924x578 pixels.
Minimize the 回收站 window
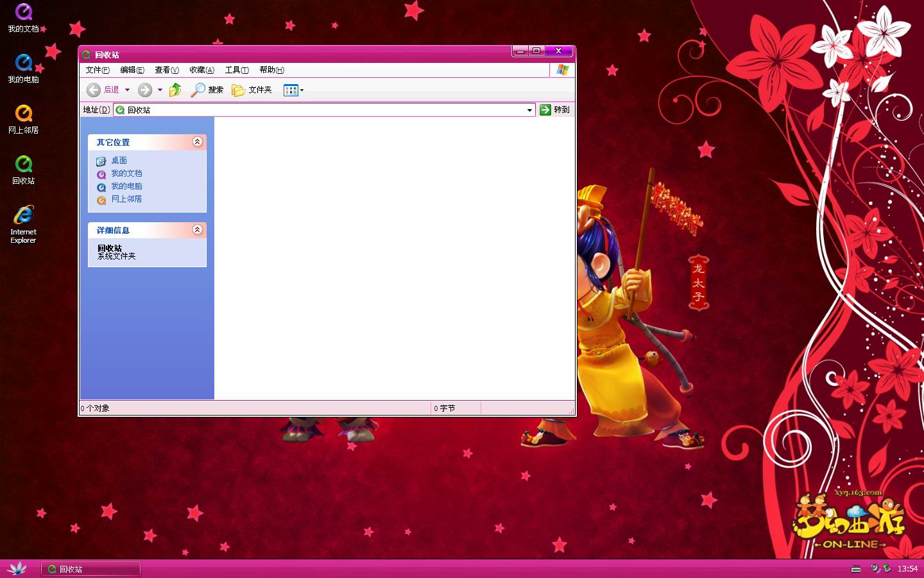click(x=520, y=51)
